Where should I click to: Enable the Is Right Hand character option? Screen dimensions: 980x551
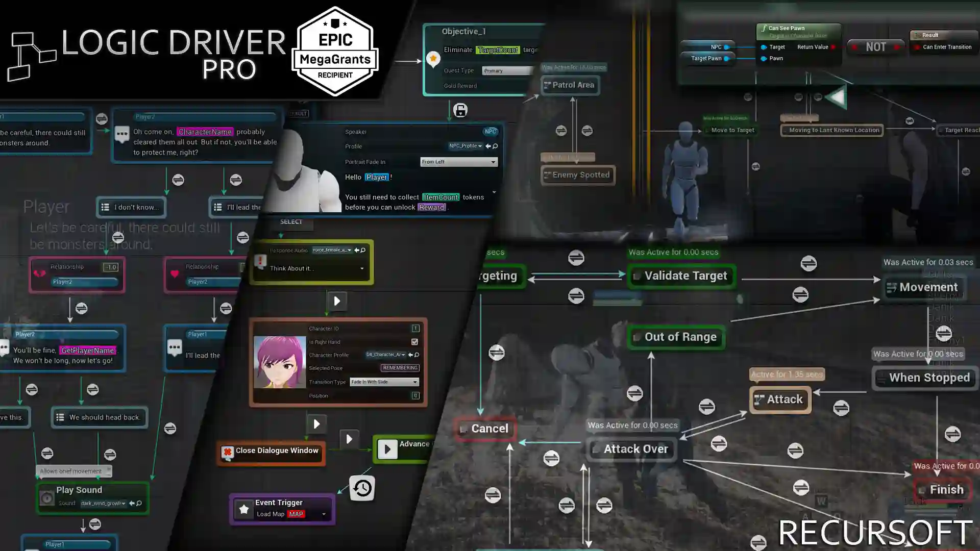(414, 341)
